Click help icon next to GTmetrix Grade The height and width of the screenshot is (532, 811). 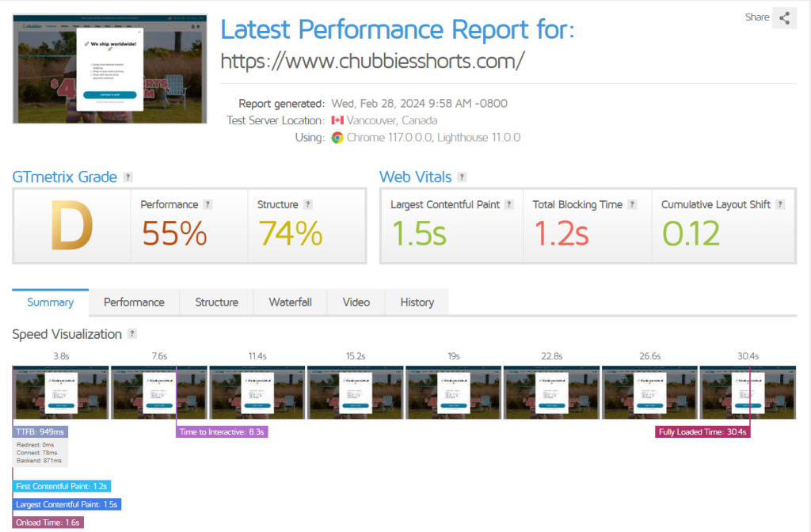click(x=128, y=177)
